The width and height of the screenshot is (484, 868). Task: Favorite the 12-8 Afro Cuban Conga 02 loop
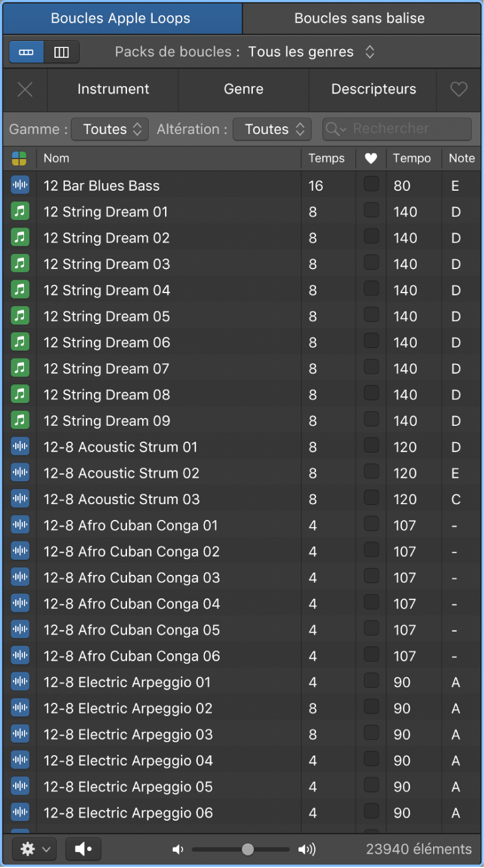[372, 550]
